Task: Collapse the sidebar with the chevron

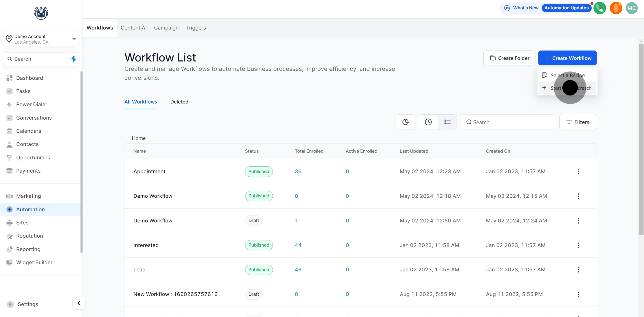Action: tap(79, 303)
